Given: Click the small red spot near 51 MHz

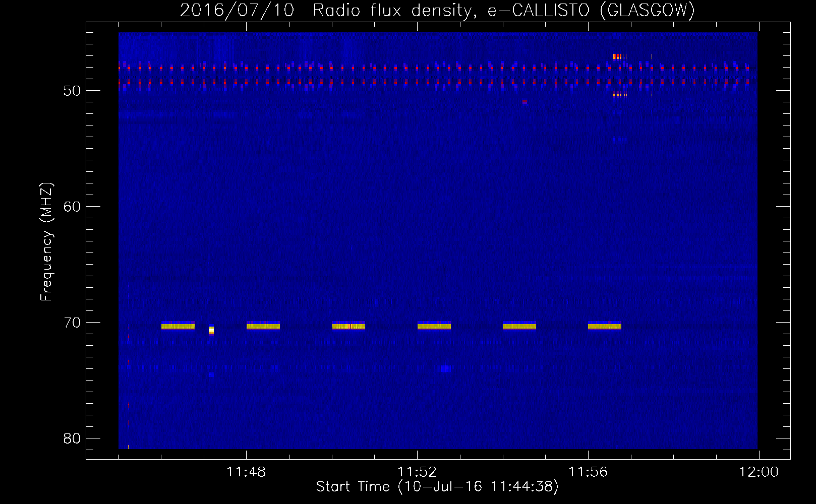Looking at the screenshot, I should pyautogui.click(x=525, y=101).
